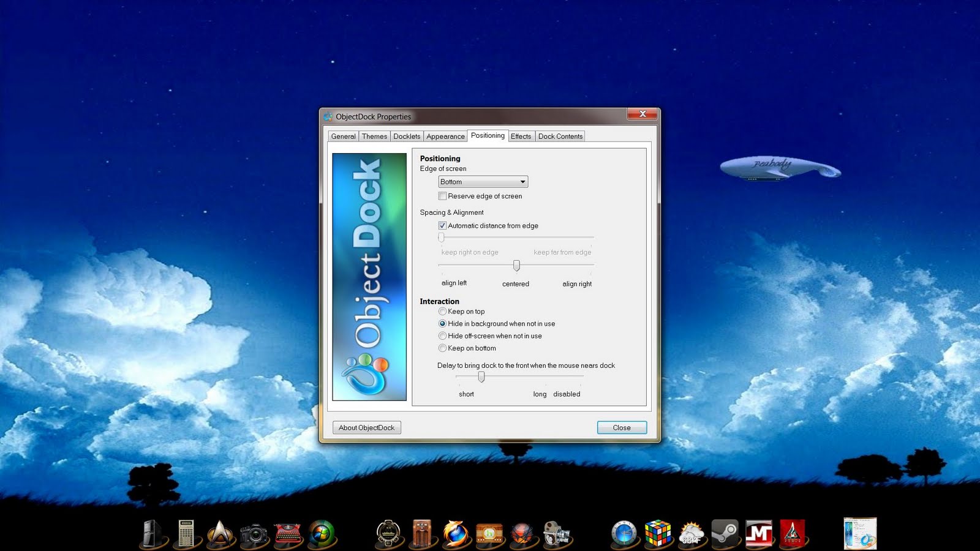Launch the calculator from the dock

click(x=186, y=533)
